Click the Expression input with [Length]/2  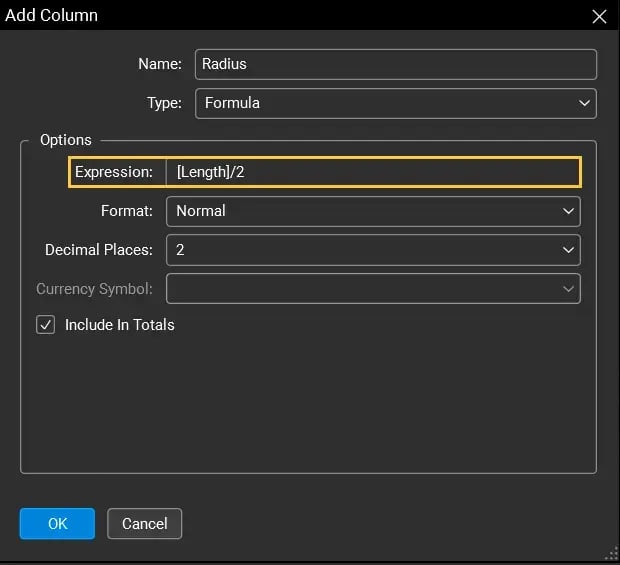point(372,172)
